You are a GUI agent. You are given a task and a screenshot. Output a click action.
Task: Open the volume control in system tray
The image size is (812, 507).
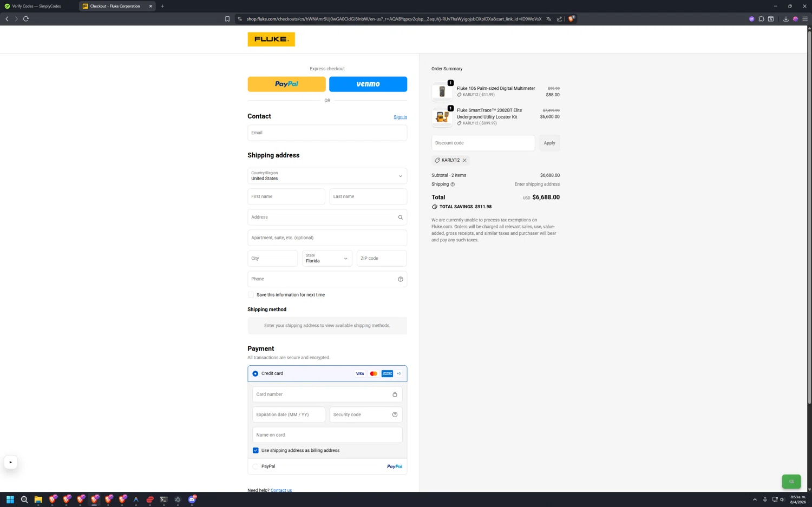(782, 499)
